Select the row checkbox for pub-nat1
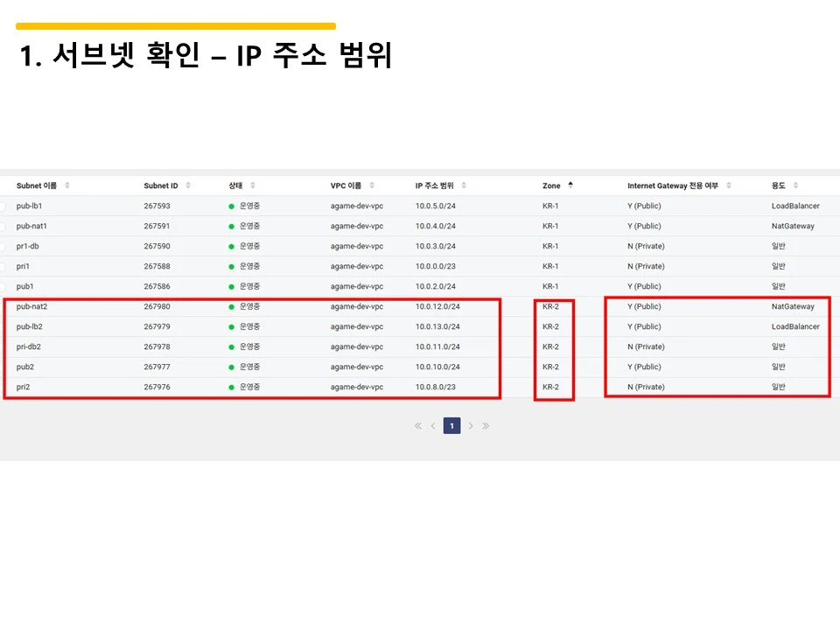This screenshot has height=630, width=840. click(x=5, y=226)
